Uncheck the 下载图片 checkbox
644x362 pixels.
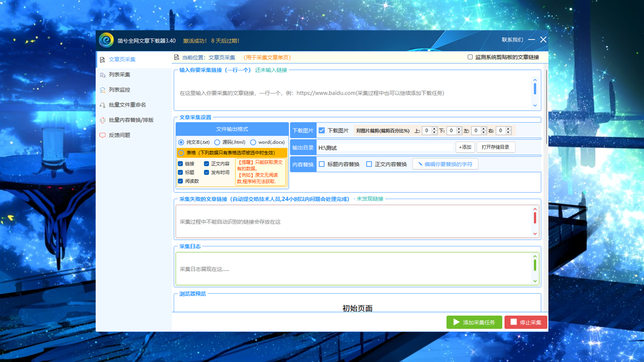click(x=322, y=130)
